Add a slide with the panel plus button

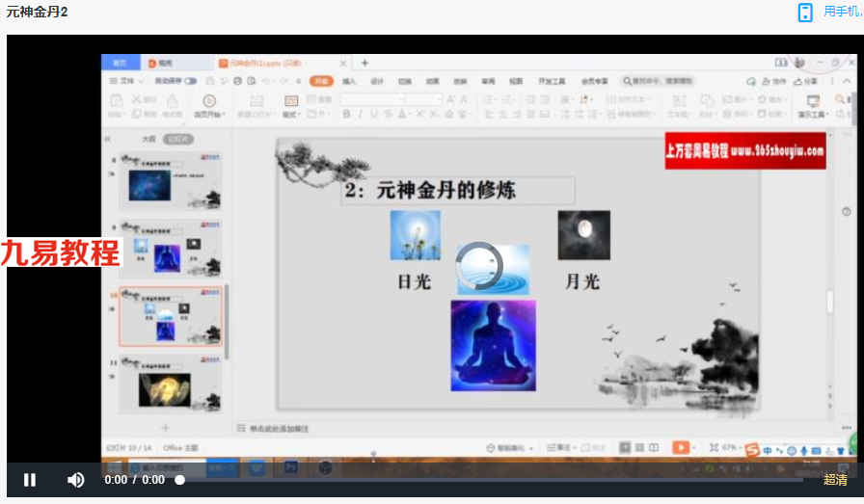(165, 428)
